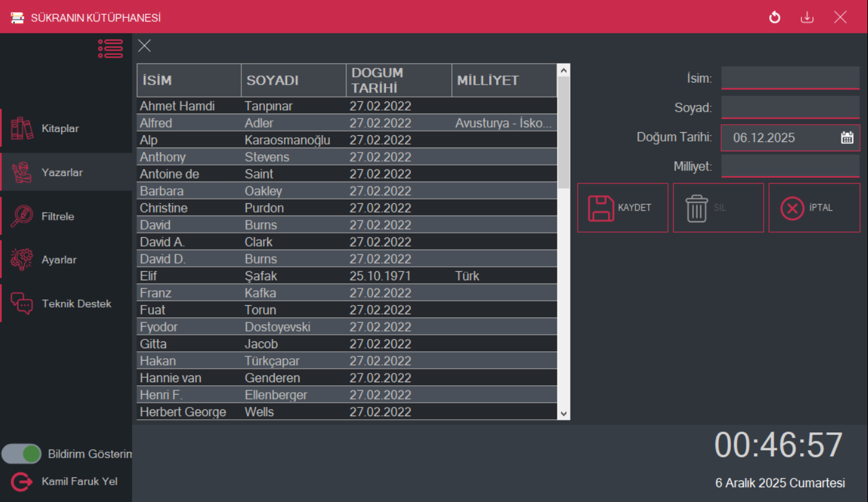This screenshot has height=502, width=868.
Task: Click the logout icon beside Kamil Faruk Yel
Action: tap(20, 482)
